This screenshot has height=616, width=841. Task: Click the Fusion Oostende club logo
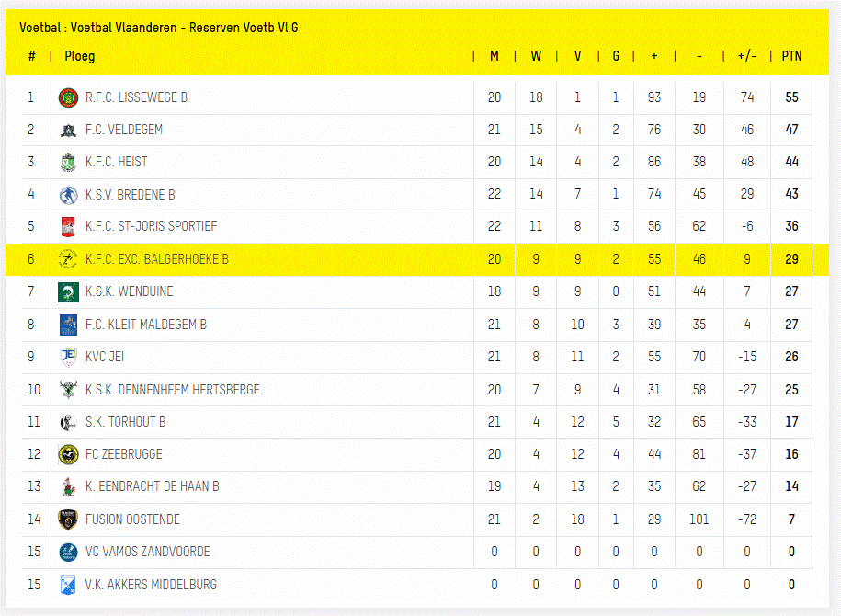click(x=68, y=519)
